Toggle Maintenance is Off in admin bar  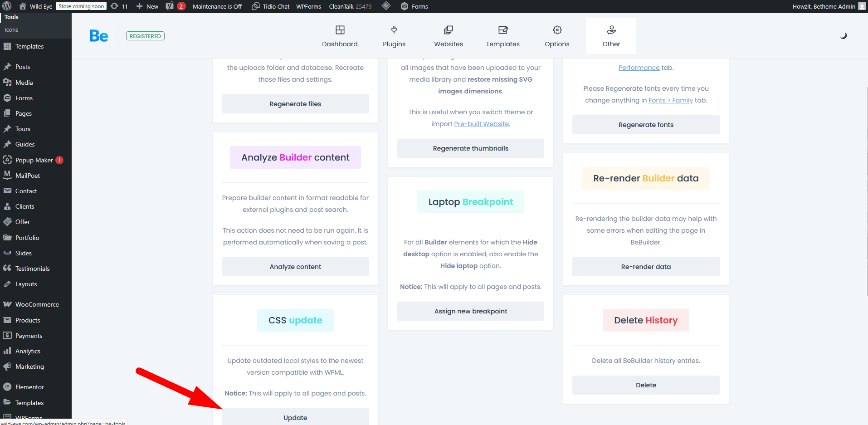pos(217,6)
